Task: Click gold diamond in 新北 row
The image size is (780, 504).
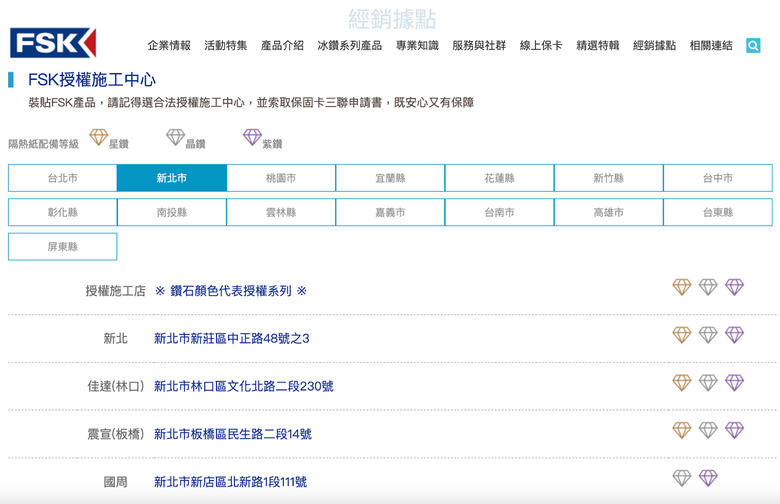Action: [x=682, y=335]
